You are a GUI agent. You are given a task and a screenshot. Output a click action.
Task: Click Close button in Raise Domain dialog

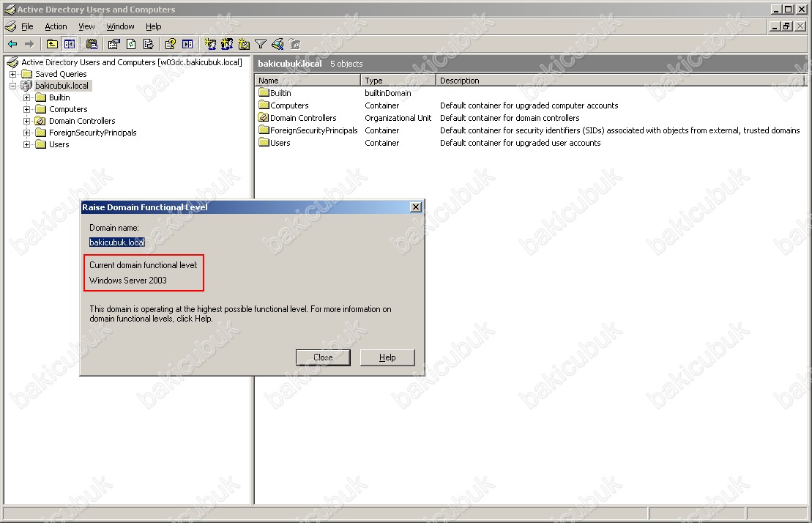(323, 357)
